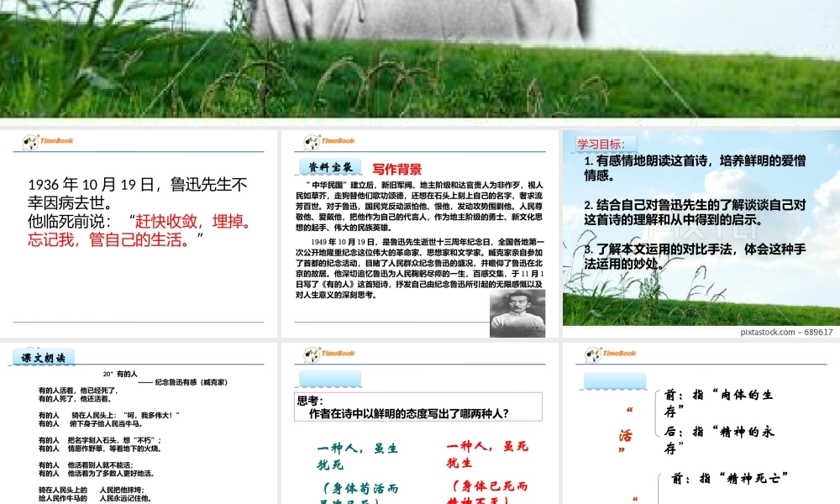Viewport: 840px width, 504px height.
Task: Select the line 给人民作牛马的 人民永远记住他
Action: point(94,499)
